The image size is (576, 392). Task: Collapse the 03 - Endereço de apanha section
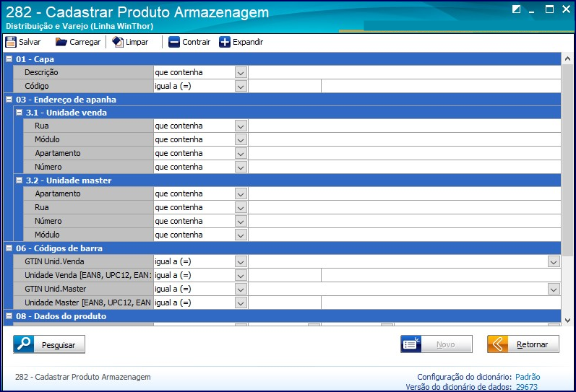(9, 99)
